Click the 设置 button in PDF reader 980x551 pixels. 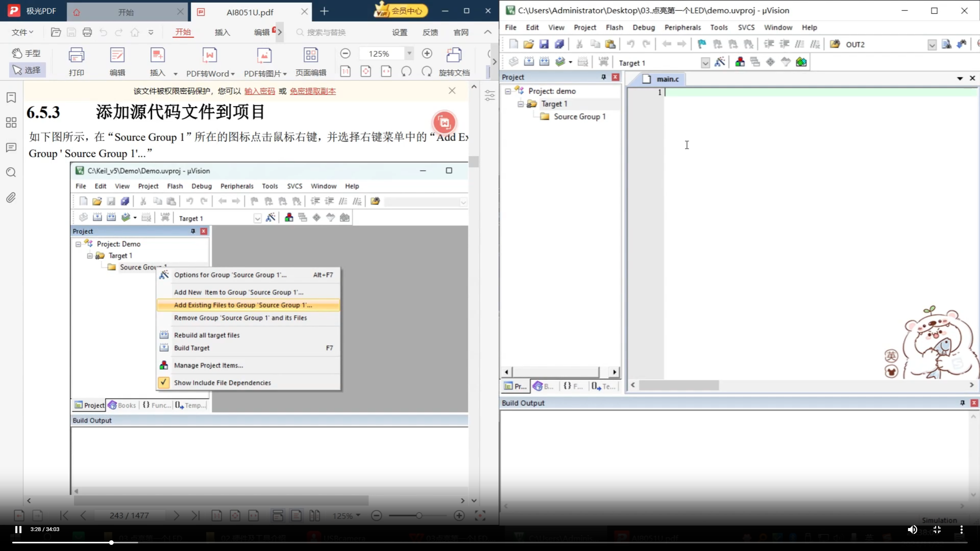click(x=399, y=32)
